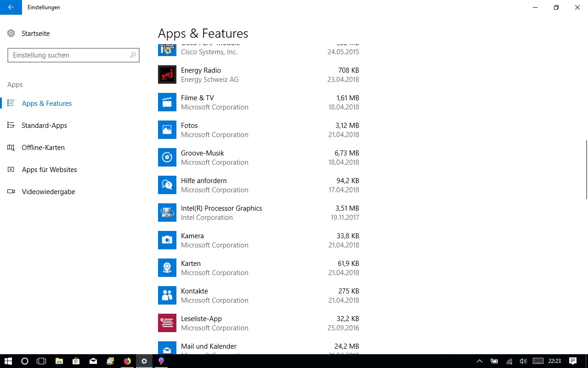
Task: Open Standard-Apps settings page
Action: [44, 126]
